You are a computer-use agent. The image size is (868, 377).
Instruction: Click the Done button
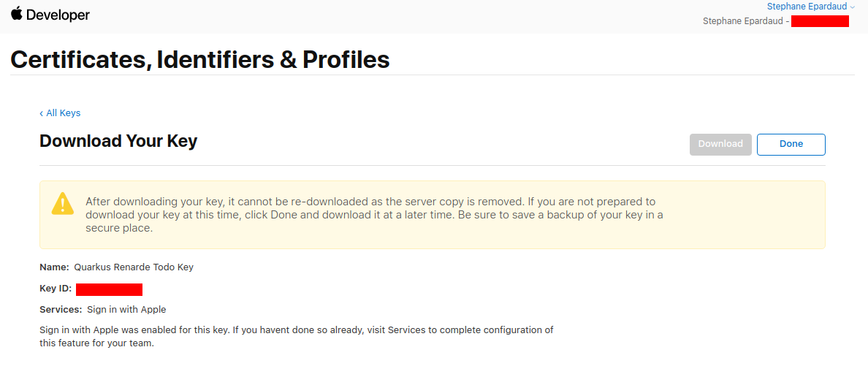pos(791,144)
